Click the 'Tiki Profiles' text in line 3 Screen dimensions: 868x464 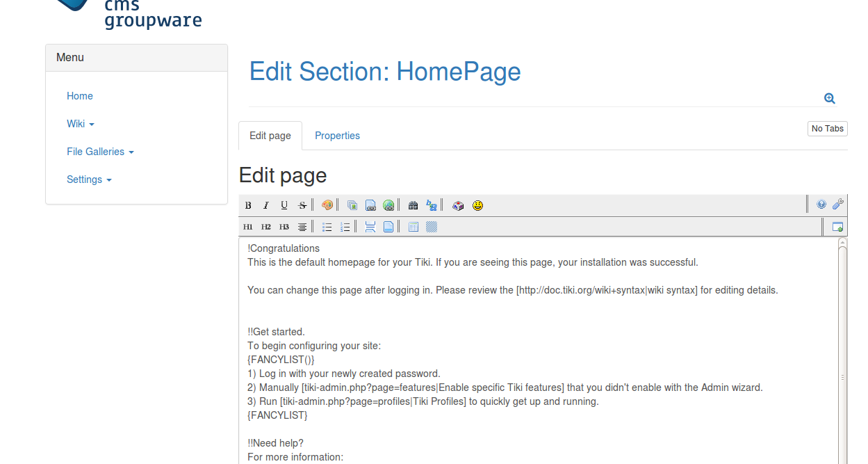coord(439,401)
